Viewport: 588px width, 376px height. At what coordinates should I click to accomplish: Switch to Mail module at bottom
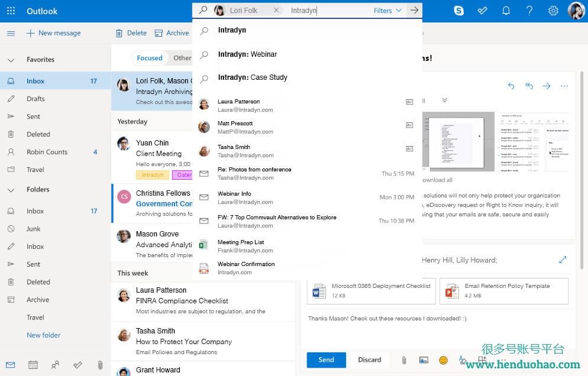11,364
